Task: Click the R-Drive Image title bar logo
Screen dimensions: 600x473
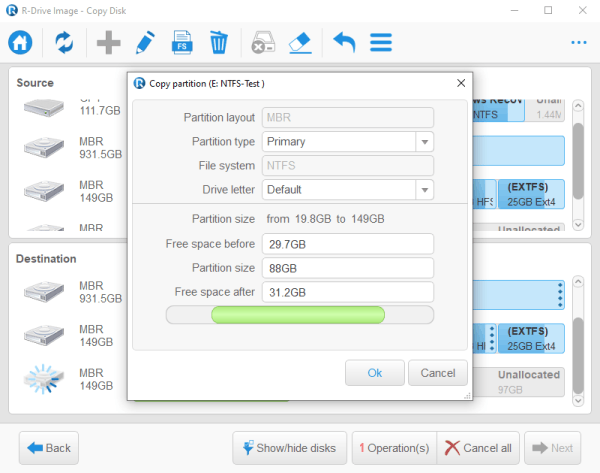Action: pos(12,10)
